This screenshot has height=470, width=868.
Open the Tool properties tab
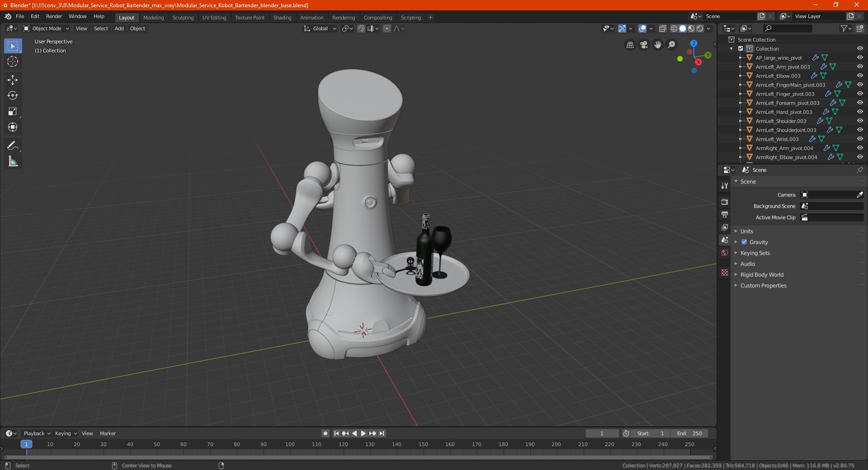coord(725,186)
